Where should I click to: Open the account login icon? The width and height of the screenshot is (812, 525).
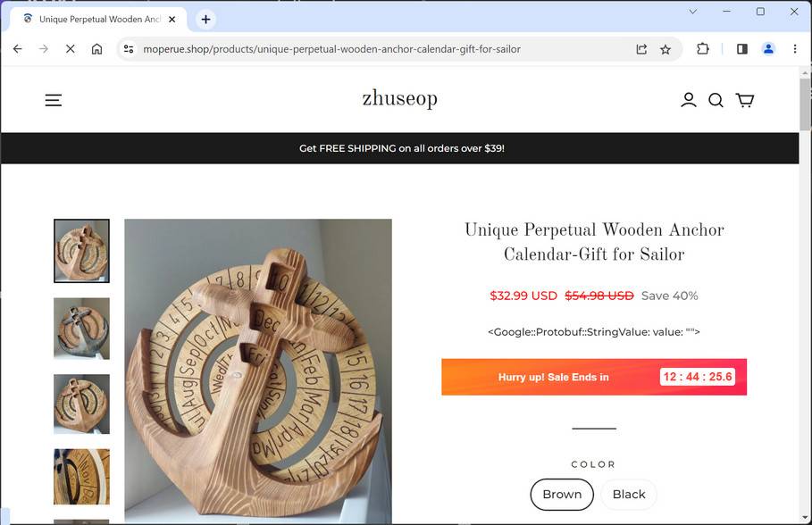point(688,100)
